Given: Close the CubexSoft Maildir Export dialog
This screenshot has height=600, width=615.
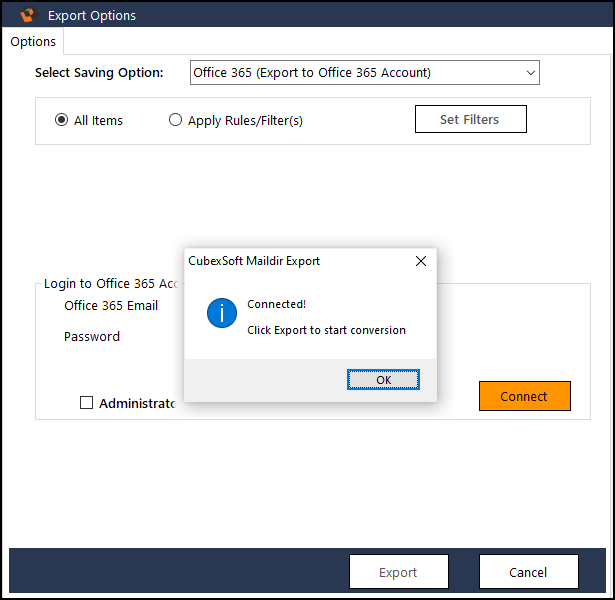Looking at the screenshot, I should tap(421, 261).
